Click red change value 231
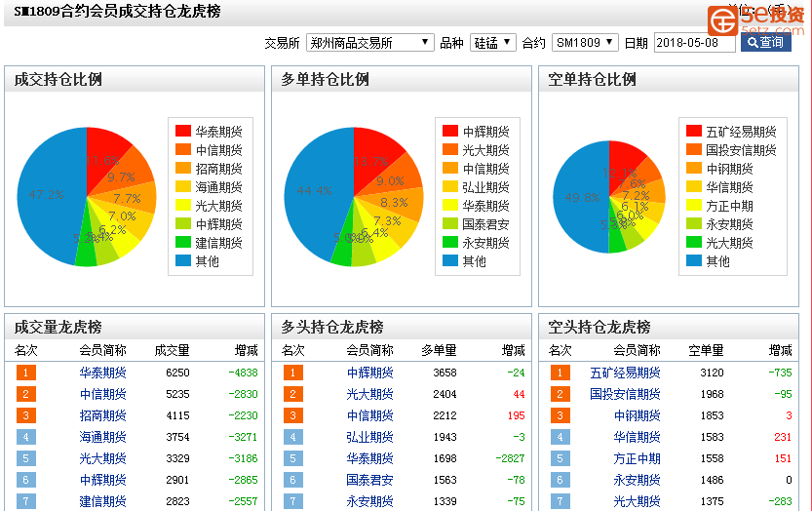Screen dimensions: 812x511 click(x=783, y=437)
